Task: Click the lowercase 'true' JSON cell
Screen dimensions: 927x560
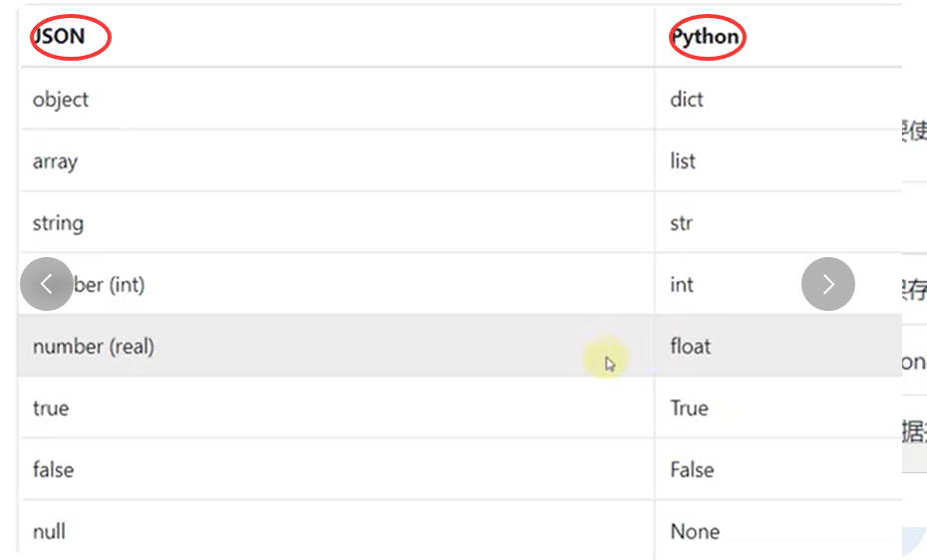Action: (51, 409)
